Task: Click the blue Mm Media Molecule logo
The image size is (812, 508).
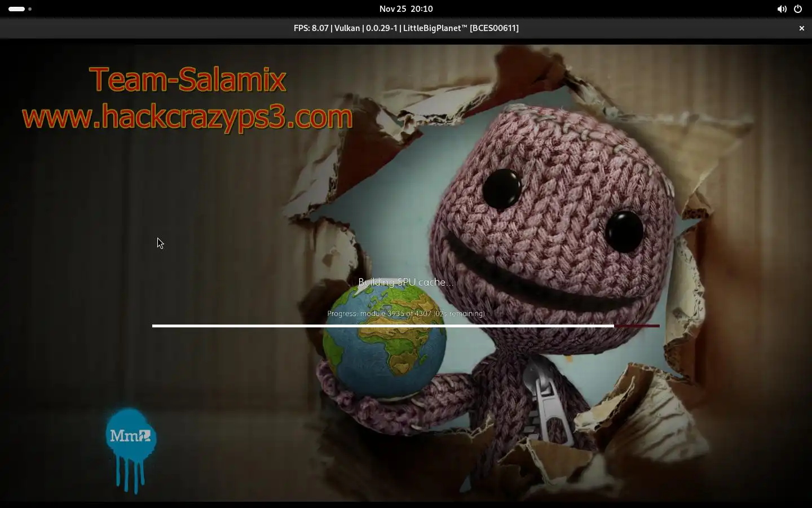Action: (131, 450)
